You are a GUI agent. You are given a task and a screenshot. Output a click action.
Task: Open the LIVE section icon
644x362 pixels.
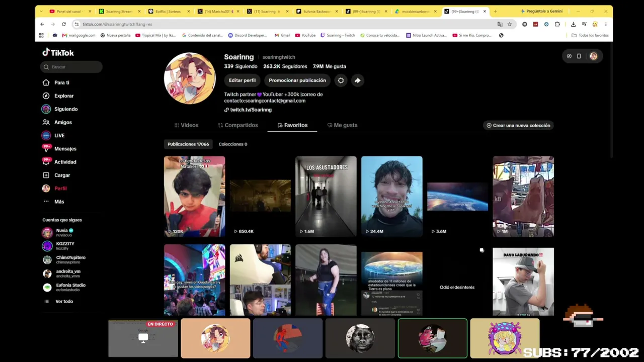[46, 135]
